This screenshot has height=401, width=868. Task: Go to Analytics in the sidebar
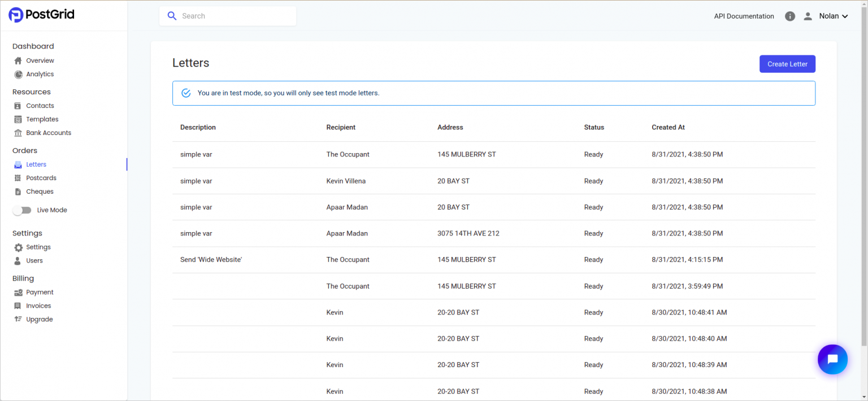point(40,74)
